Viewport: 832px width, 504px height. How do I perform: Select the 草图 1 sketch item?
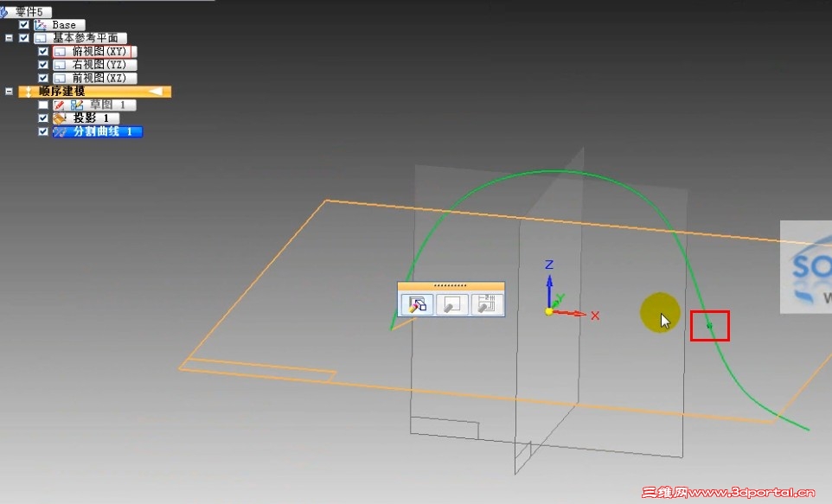[x=94, y=105]
